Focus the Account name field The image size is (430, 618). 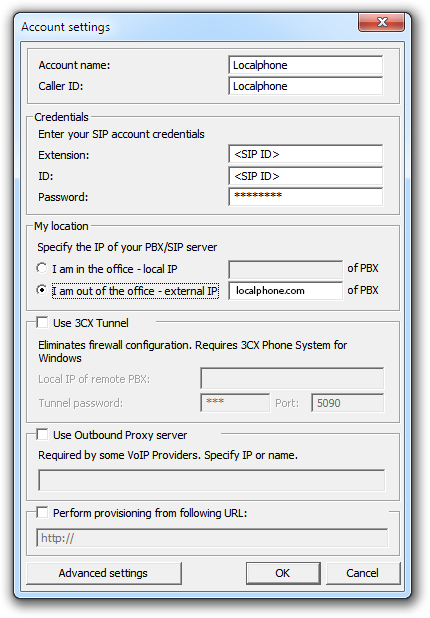[x=305, y=65]
